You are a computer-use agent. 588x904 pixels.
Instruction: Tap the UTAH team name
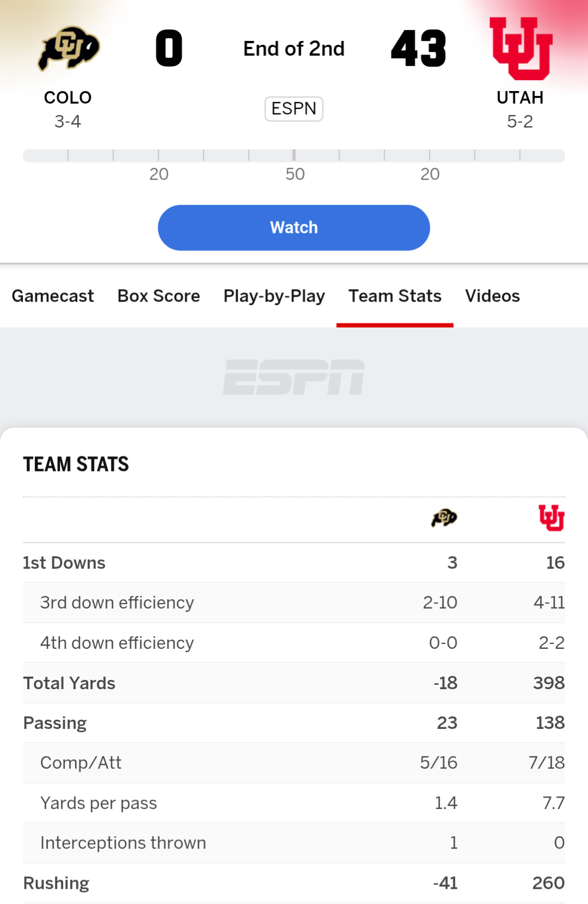(x=520, y=98)
